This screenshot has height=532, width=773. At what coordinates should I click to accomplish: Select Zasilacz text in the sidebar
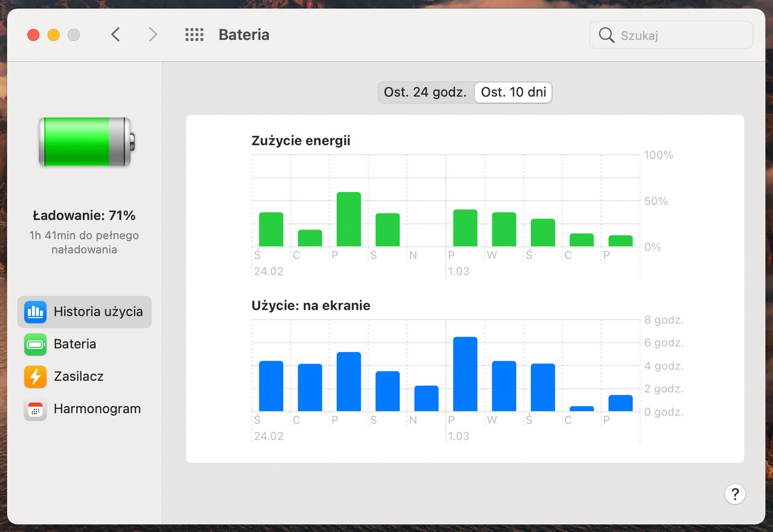[79, 376]
